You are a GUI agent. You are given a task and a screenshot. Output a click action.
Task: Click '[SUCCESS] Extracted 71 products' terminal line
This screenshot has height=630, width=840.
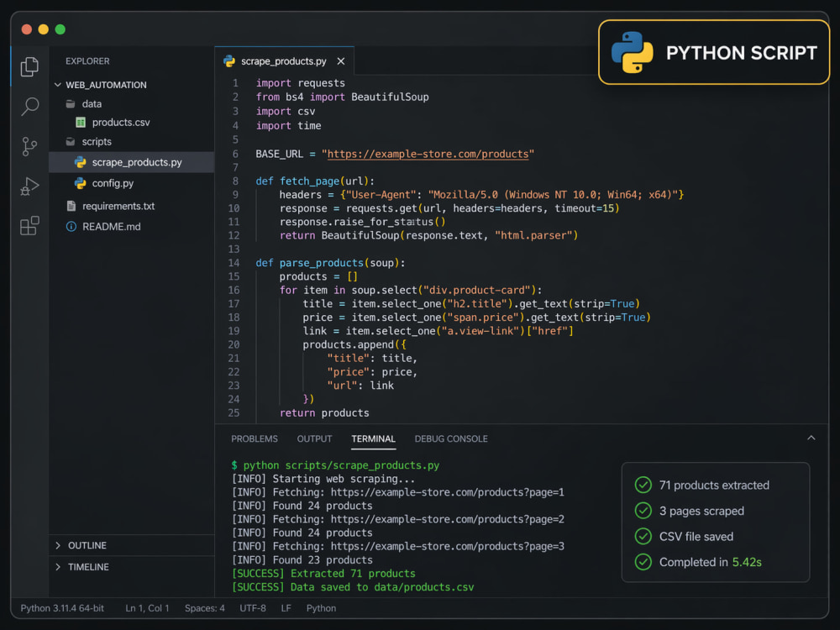click(323, 573)
